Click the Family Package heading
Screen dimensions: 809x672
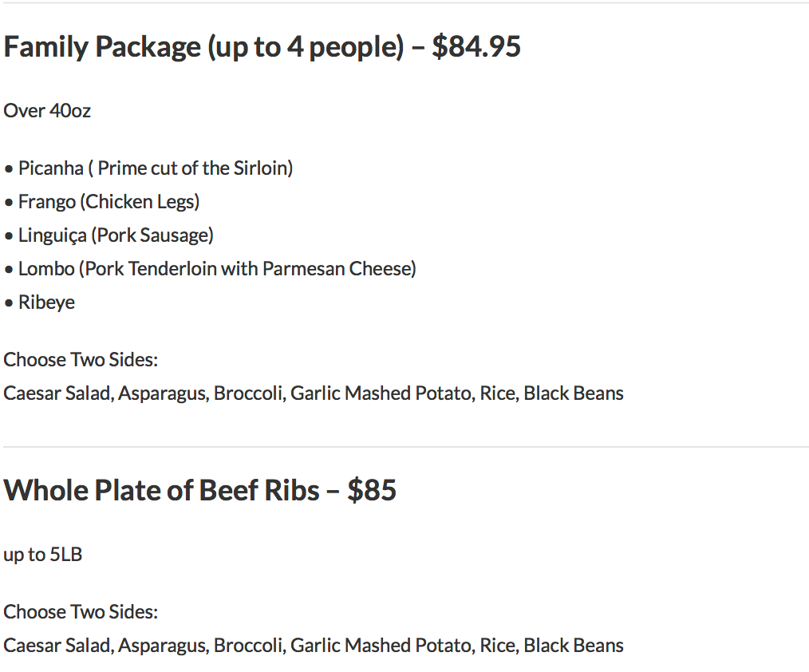203,47
